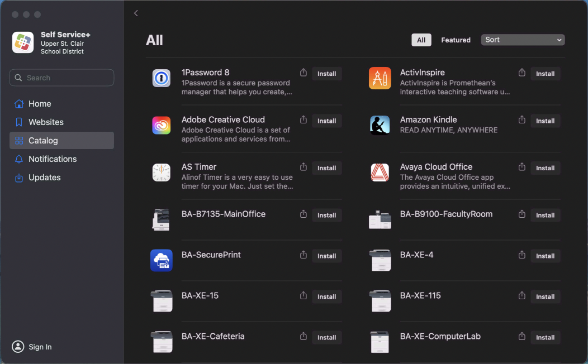This screenshot has width=588, height=364.
Task: Click the Amazon Kindle app icon
Action: pyautogui.click(x=380, y=125)
